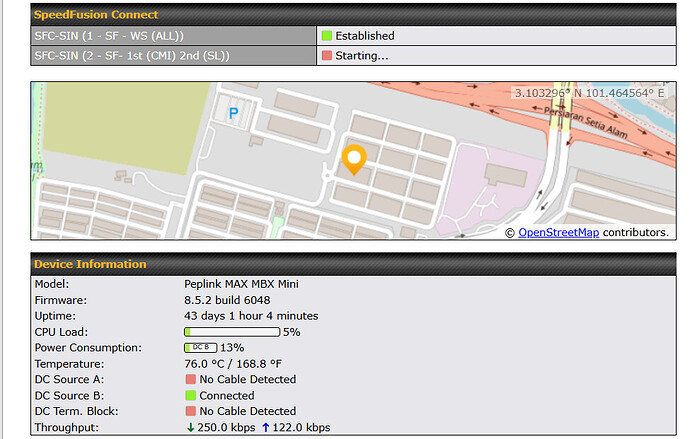Click the DC Source B: label
Viewport: 690px width, 439px height.
click(x=69, y=395)
